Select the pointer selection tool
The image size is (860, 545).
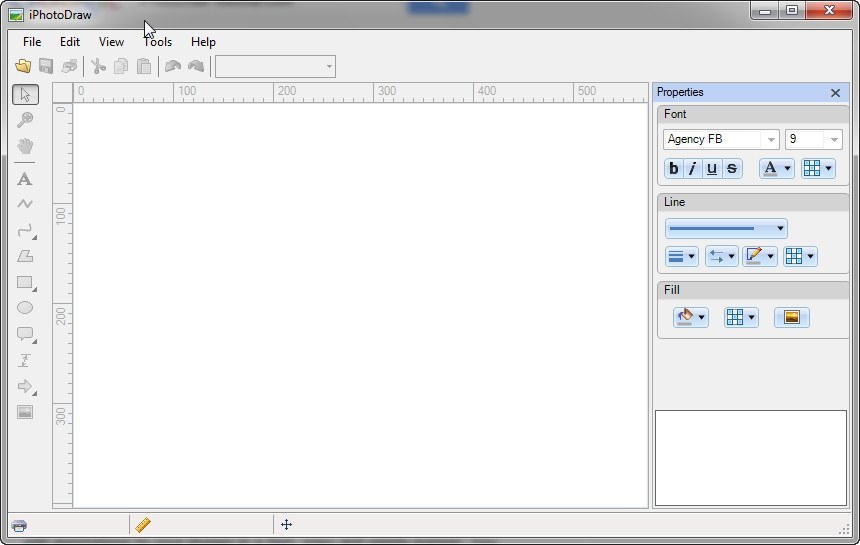pos(25,94)
